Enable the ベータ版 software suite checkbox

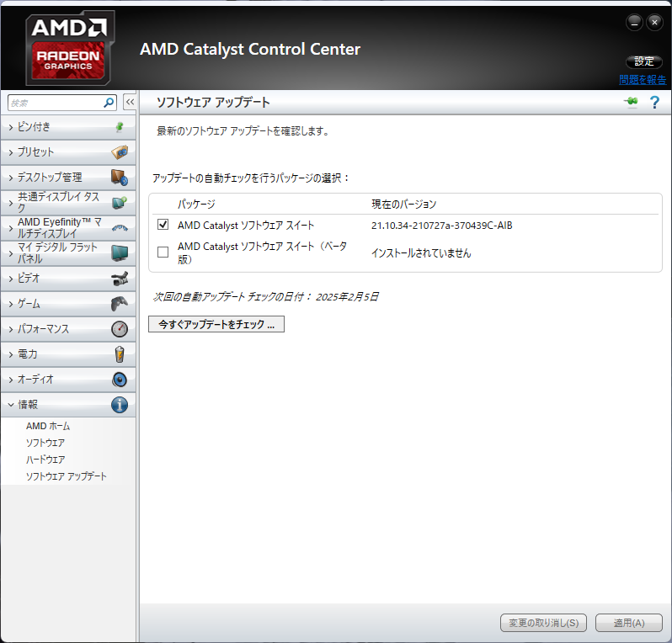click(163, 252)
